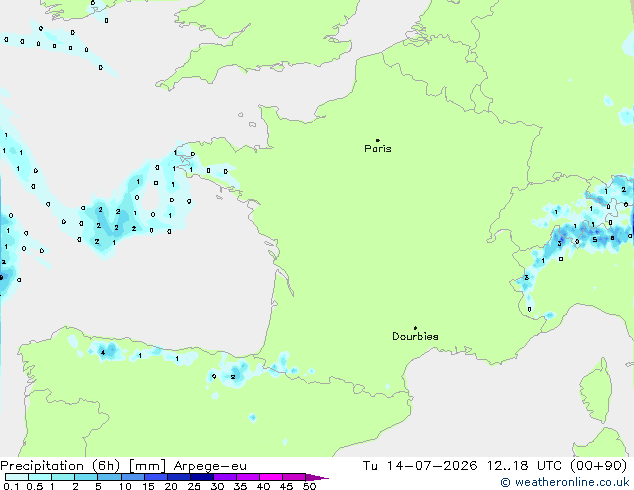Click the legend value label '25'
This screenshot has height=490, width=634.
point(194,486)
